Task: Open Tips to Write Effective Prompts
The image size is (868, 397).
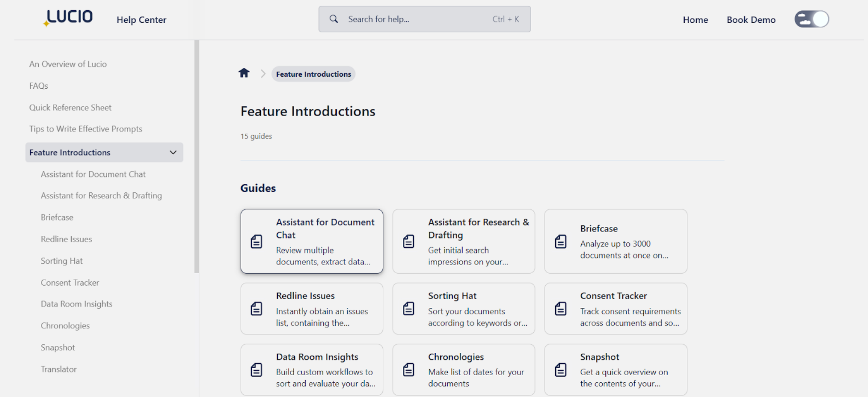Action: point(86,129)
